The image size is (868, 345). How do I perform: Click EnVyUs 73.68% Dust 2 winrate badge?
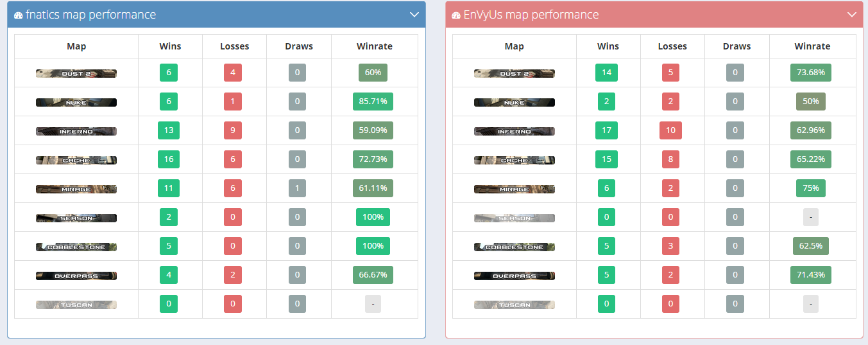[811, 73]
